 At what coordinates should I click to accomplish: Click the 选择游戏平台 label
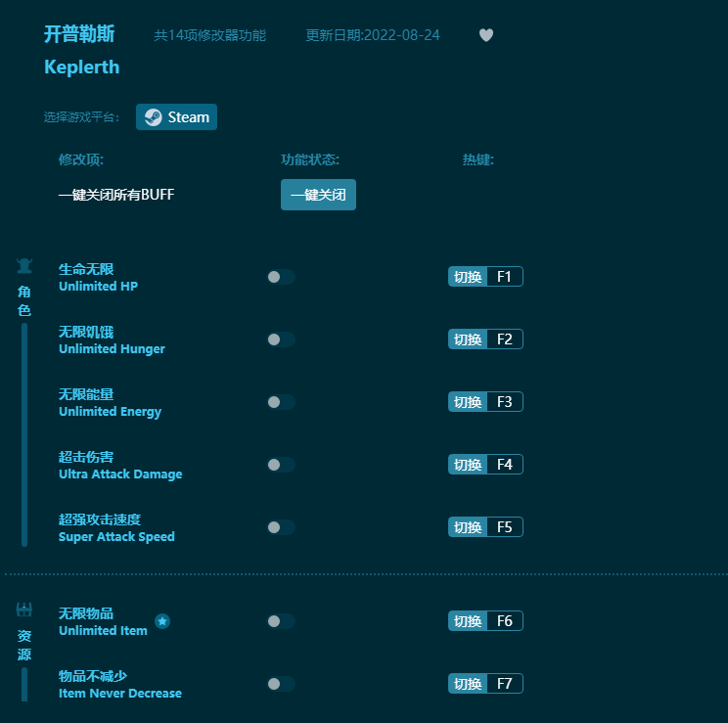[82, 117]
